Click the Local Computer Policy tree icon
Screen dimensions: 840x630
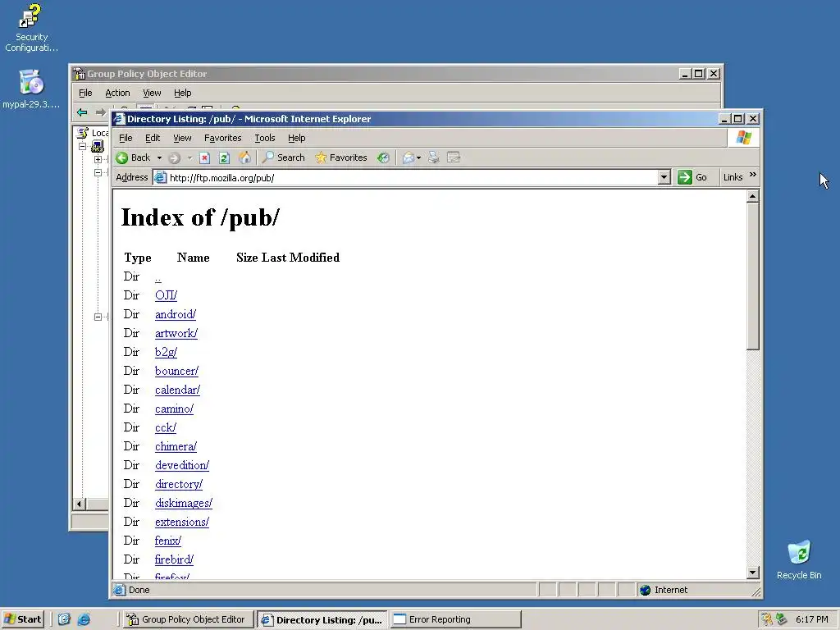(83, 132)
